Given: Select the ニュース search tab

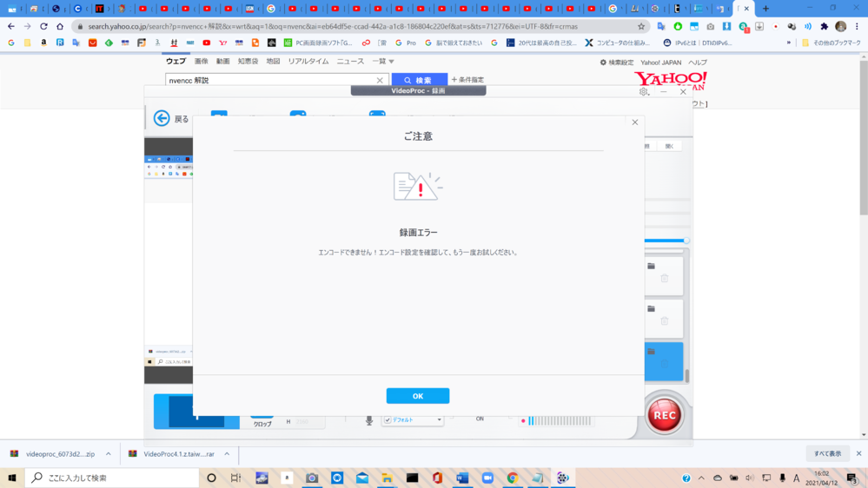Looking at the screenshot, I should (x=350, y=62).
